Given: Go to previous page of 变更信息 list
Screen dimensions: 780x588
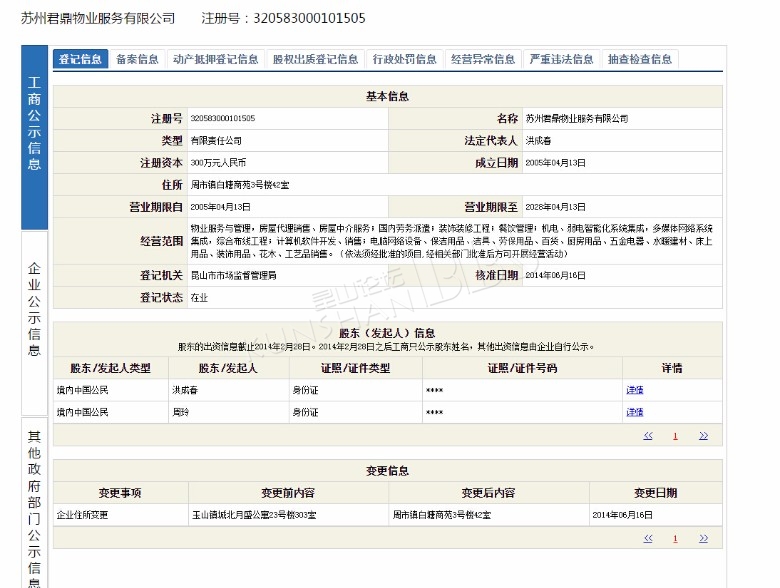Looking at the screenshot, I should coord(648,538).
